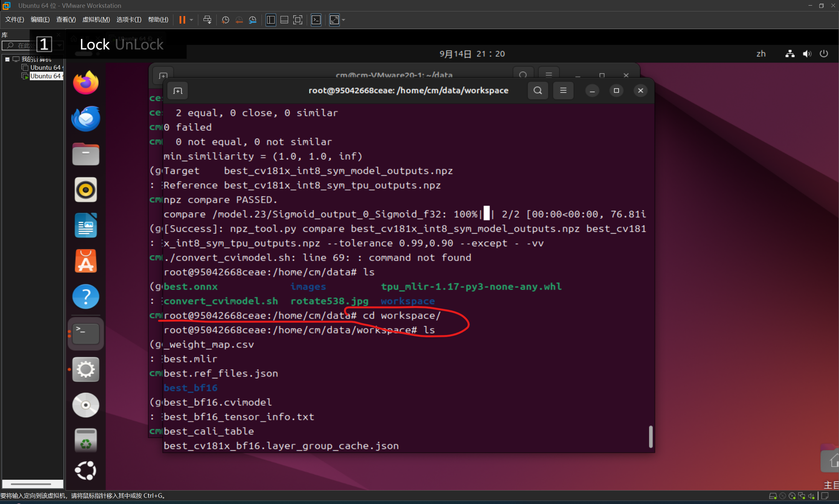Take a VM snapshot

click(x=225, y=20)
